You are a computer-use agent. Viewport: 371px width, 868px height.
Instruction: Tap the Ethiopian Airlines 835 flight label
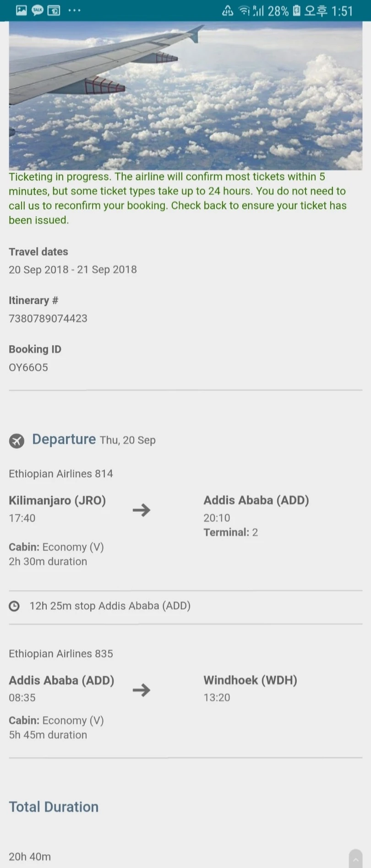click(61, 653)
